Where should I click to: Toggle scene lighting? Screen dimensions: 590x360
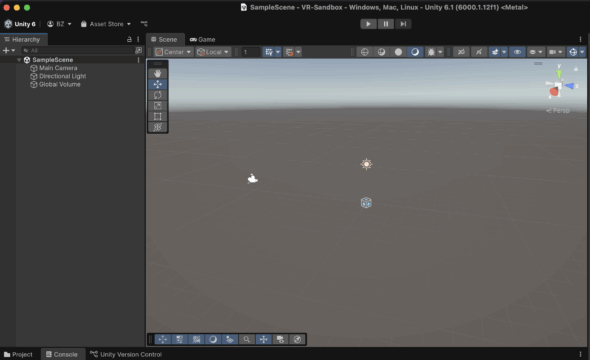pos(478,52)
